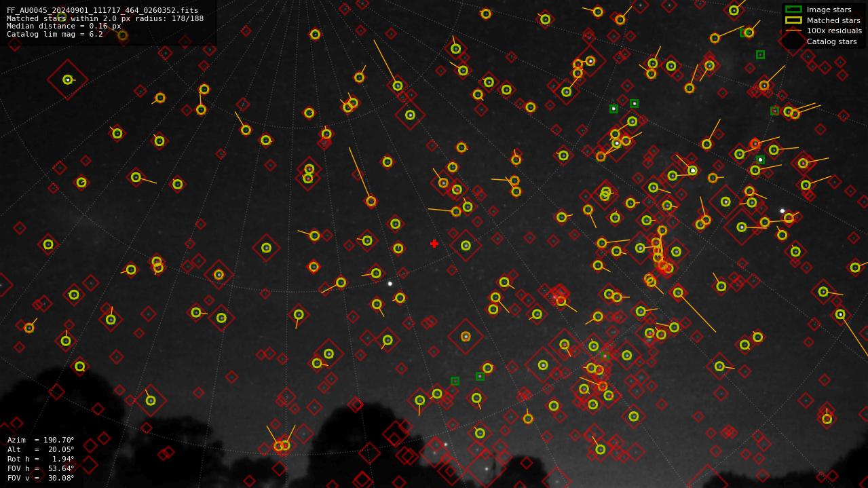Click the orange 100x residuals legend line
The height and width of the screenshot is (488, 868).
793,31
